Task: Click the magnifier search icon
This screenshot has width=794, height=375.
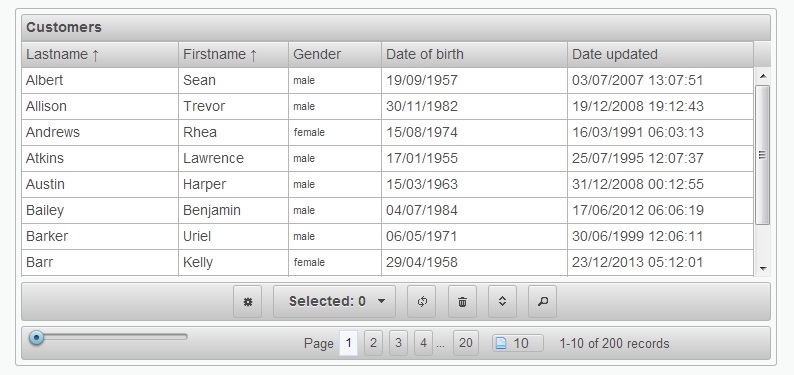Action: tap(542, 302)
